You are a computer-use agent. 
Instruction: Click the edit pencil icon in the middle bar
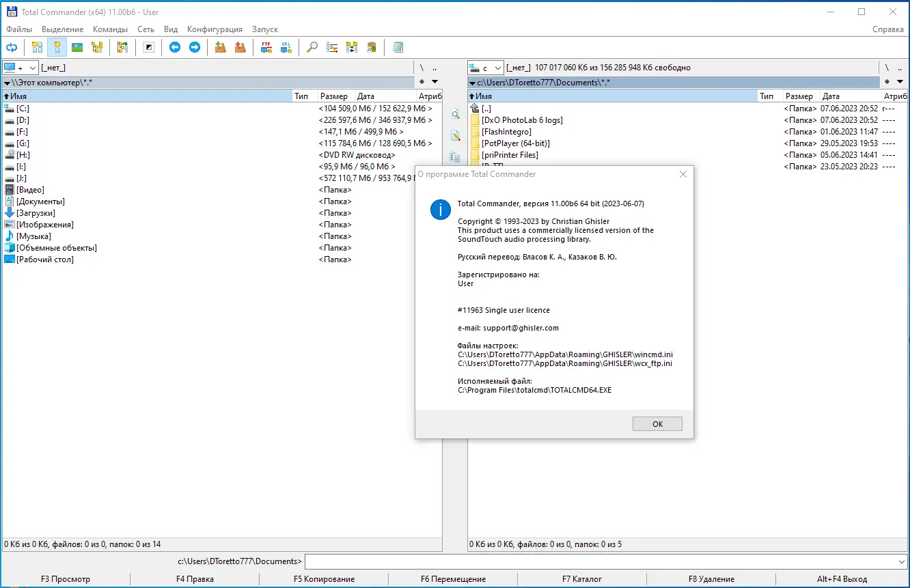point(455,136)
